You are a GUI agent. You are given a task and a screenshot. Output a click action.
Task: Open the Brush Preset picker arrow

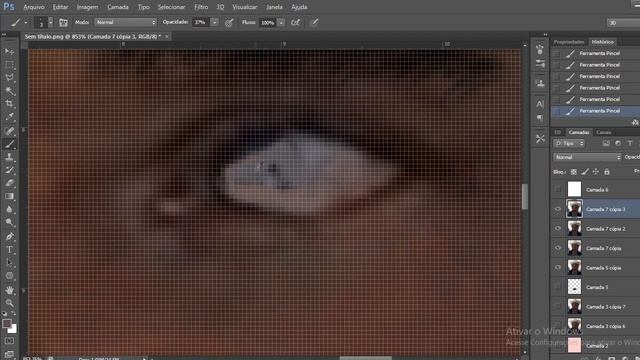click(x=51, y=22)
